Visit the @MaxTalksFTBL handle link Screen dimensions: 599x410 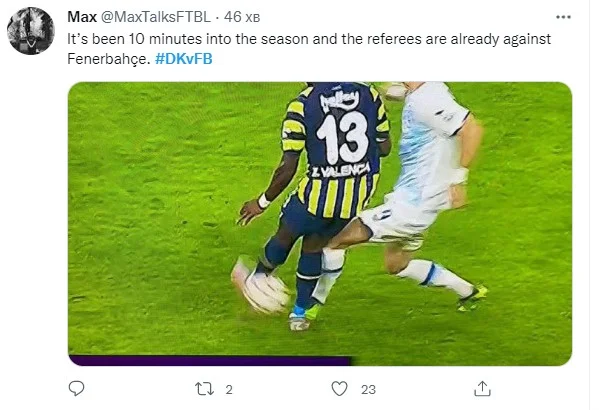pyautogui.click(x=155, y=17)
